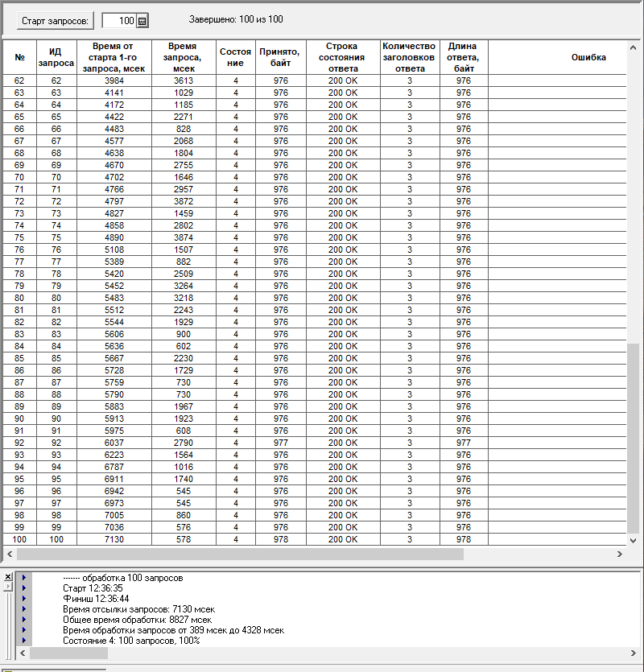
Task: Select received bytes cell 977
Action: (281, 443)
